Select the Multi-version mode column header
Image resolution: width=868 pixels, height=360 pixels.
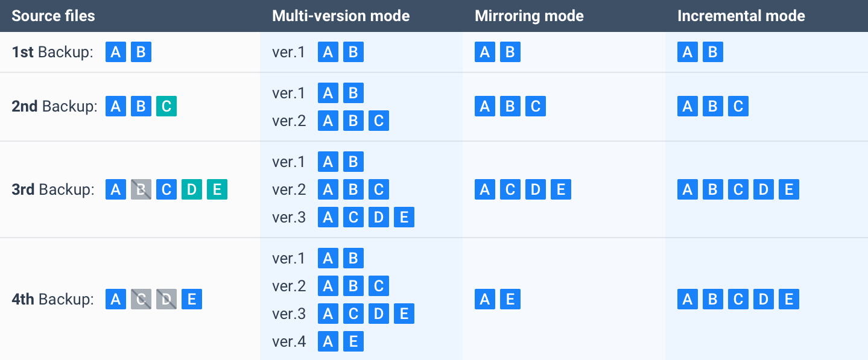coord(341,16)
